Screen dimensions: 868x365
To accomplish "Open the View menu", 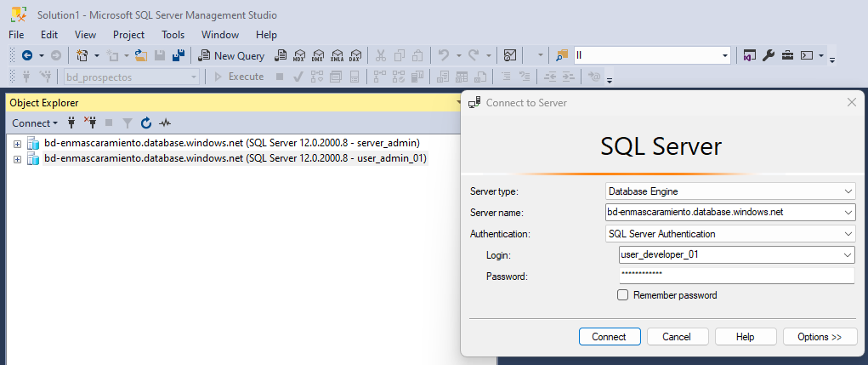I will tap(85, 35).
